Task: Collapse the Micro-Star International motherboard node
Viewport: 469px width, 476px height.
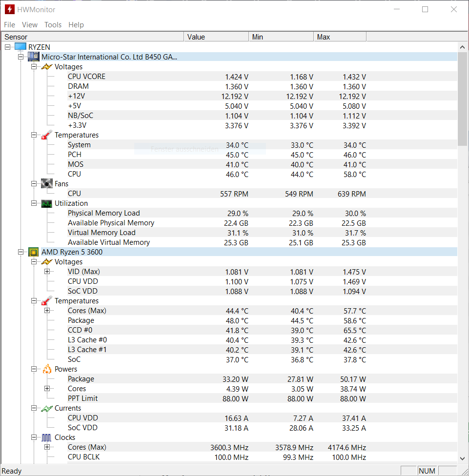Action: click(20, 57)
